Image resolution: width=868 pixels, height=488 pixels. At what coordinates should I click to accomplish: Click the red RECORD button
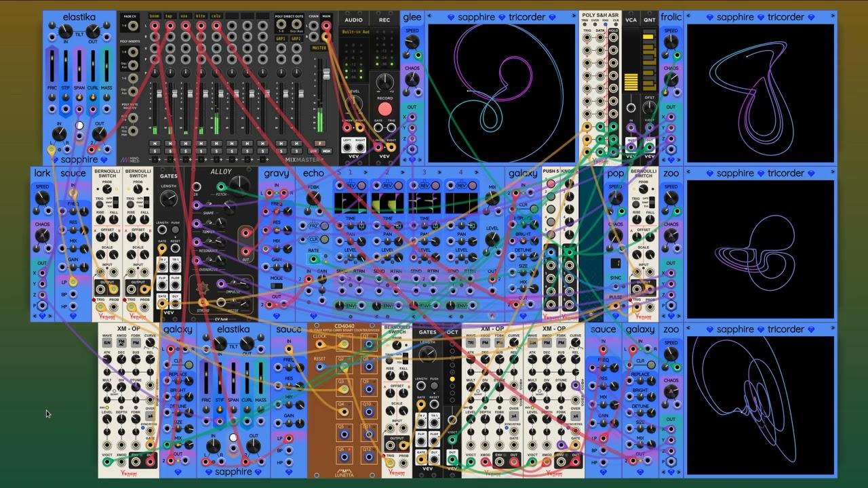click(384, 109)
